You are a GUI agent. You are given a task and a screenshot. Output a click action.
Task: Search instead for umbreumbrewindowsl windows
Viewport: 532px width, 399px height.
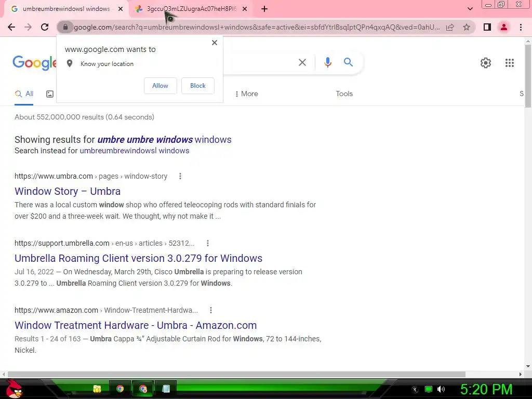tap(135, 151)
